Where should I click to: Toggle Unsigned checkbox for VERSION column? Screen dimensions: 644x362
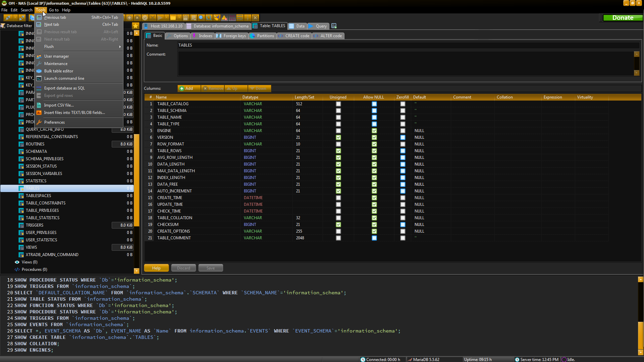point(338,137)
